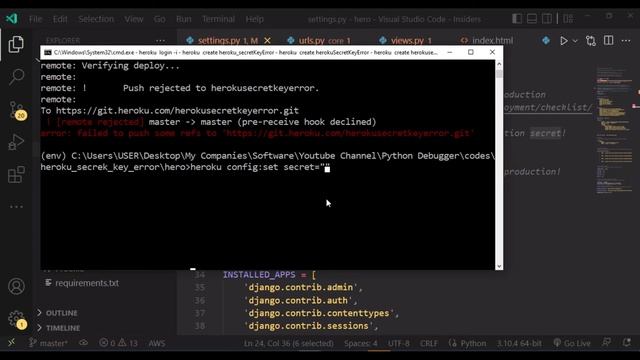Image resolution: width=640 pixels, height=360 pixels.
Task: Click AWS status bar item
Action: [157, 343]
